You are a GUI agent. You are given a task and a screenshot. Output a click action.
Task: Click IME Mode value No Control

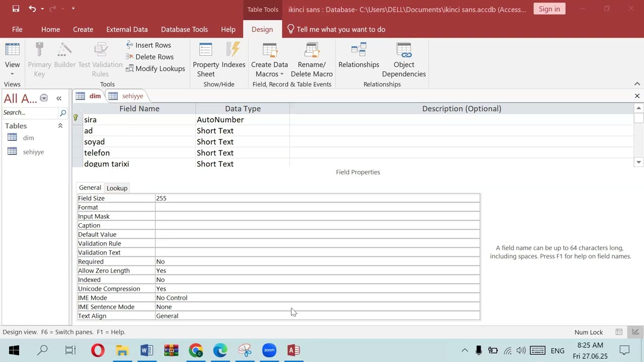tap(317, 298)
